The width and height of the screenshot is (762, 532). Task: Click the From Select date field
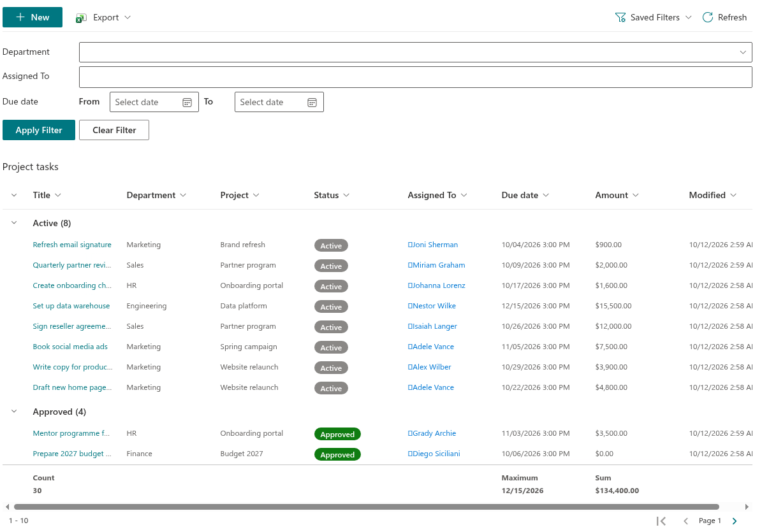coord(154,102)
